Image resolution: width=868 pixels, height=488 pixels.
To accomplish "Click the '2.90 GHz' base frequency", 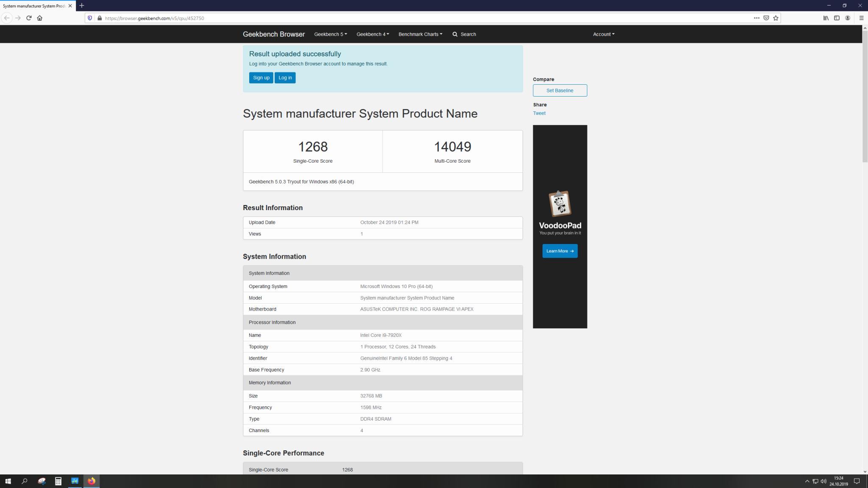I will 370,370.
